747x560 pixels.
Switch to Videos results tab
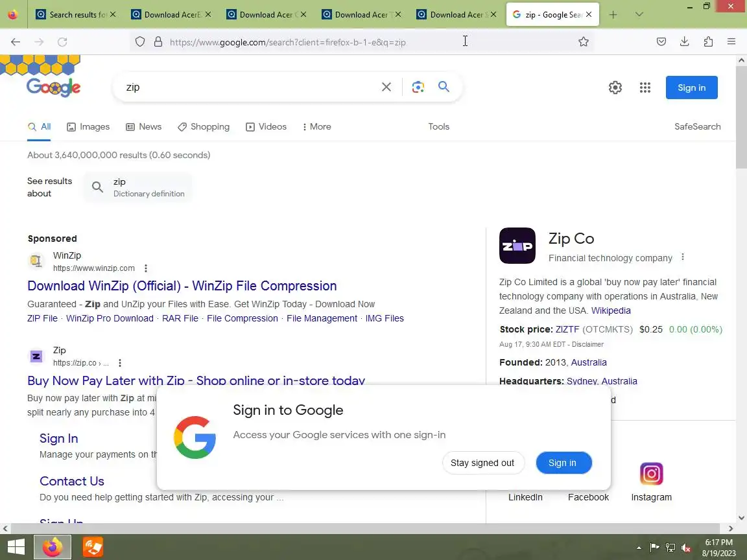(x=267, y=126)
